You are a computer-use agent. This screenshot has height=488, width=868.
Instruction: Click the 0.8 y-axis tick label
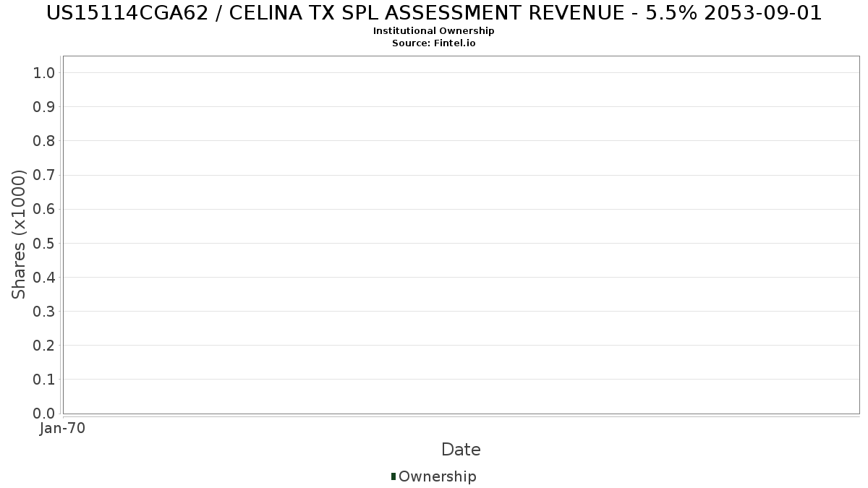pos(44,141)
